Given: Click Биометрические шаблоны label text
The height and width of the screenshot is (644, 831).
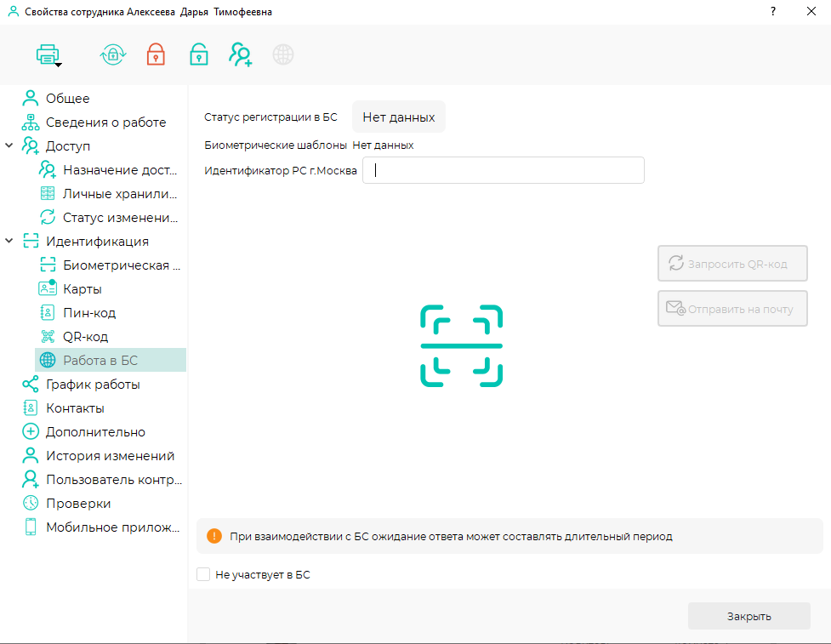Looking at the screenshot, I should coord(276,145).
